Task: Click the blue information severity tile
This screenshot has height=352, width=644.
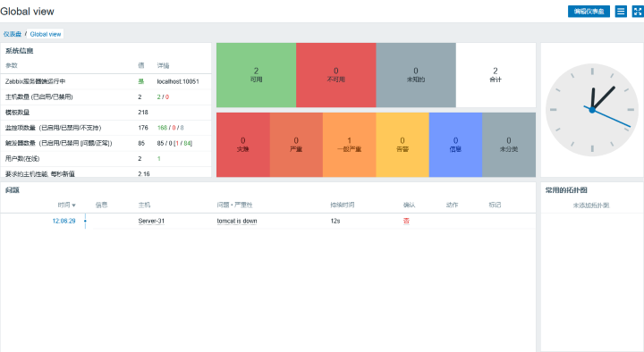Action: 455,145
